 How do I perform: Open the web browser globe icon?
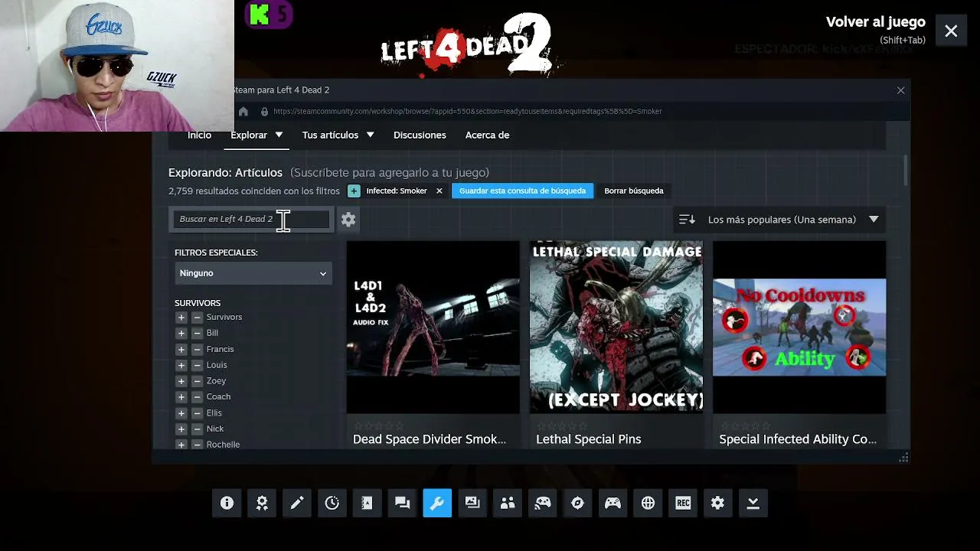click(x=648, y=503)
